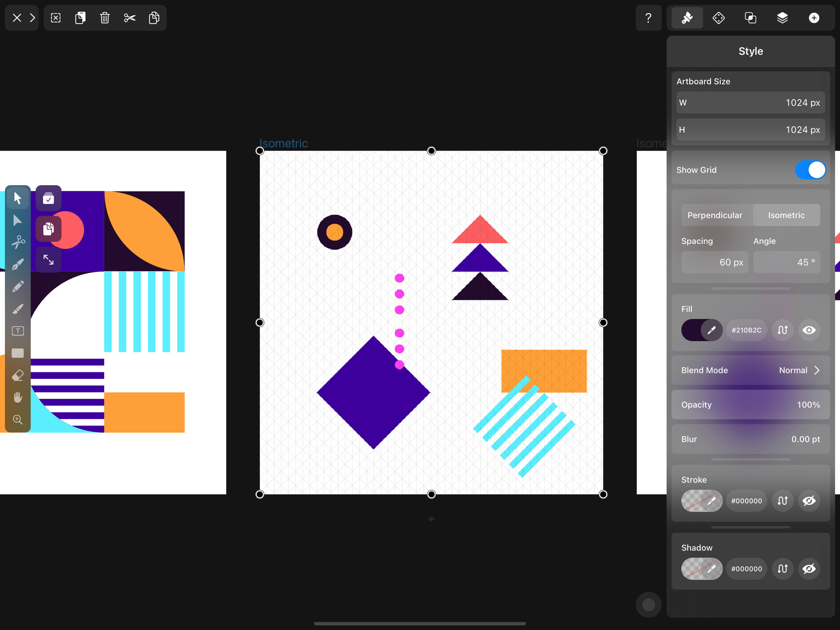Click swap icon in the Shadow row

(782, 568)
